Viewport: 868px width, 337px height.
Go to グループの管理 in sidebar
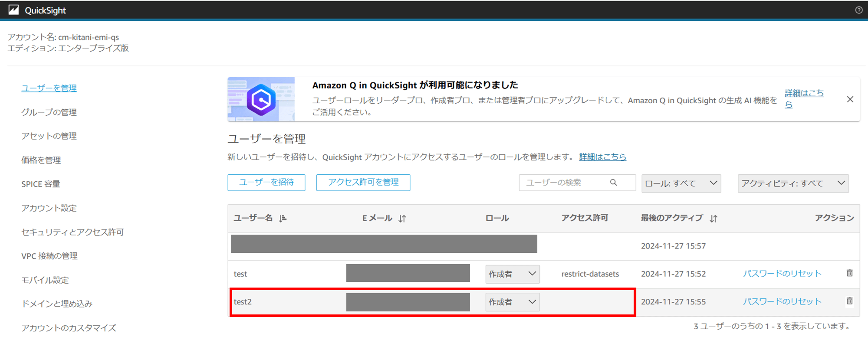(49, 112)
